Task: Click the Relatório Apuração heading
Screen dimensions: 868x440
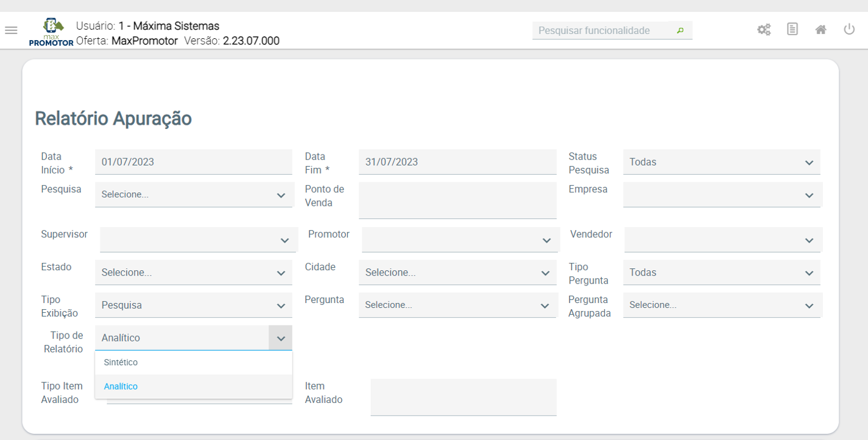Action: pyautogui.click(x=113, y=119)
